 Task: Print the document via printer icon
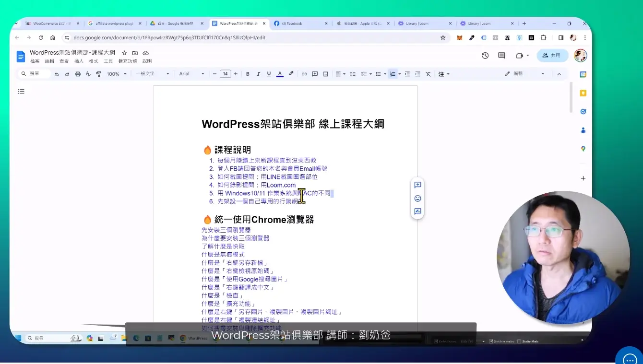click(x=78, y=74)
